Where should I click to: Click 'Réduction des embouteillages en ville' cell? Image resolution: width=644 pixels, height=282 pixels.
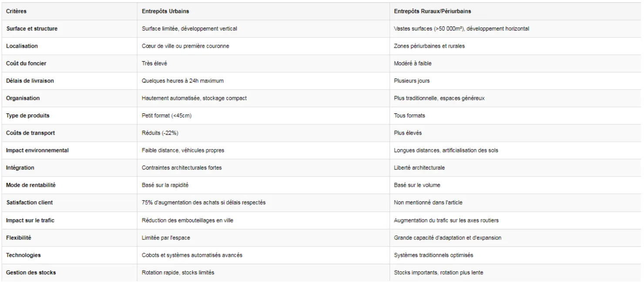point(188,220)
